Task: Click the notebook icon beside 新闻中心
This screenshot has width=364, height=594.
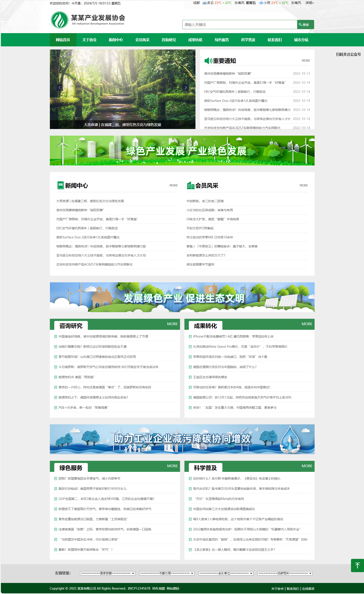Action: point(60,185)
